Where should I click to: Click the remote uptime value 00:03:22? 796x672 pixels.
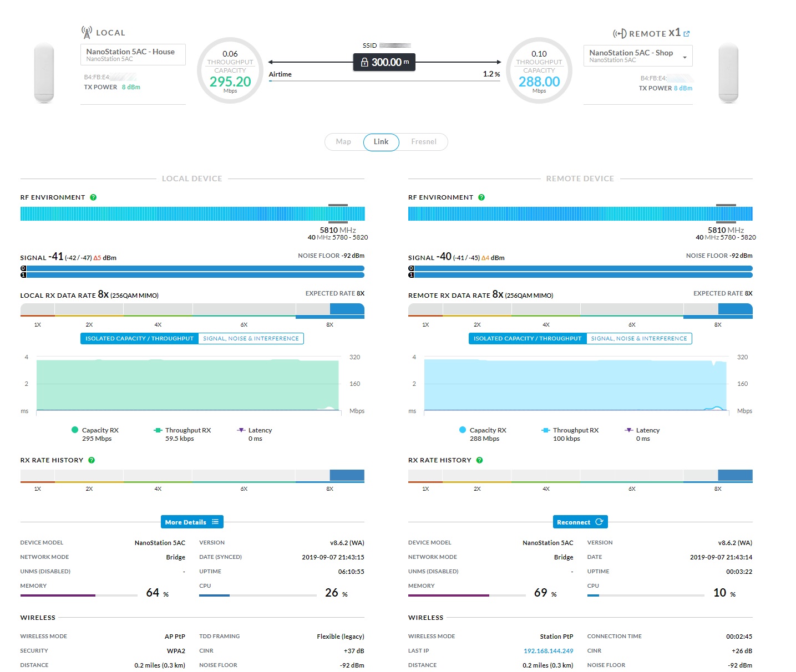739,572
